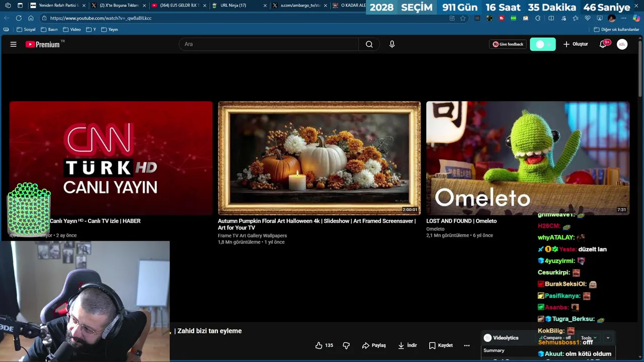The height and width of the screenshot is (362, 644).
Task: Open Autumn Pumpkin Floral Art video thumbnail
Action: 319,158
